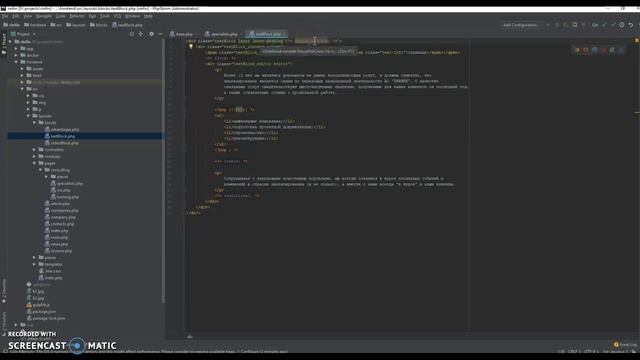This screenshot has width=640, height=360.
Task: Select the modules folder in the tree
Action: tap(49, 156)
